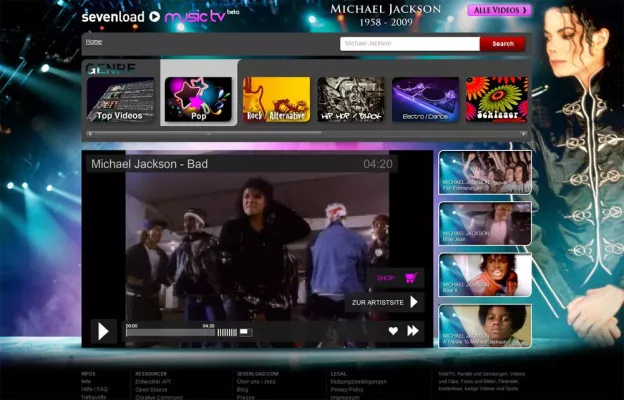This screenshot has height=400, width=624.
Task: Focus the Michael Jackson search field
Action: 409,44
